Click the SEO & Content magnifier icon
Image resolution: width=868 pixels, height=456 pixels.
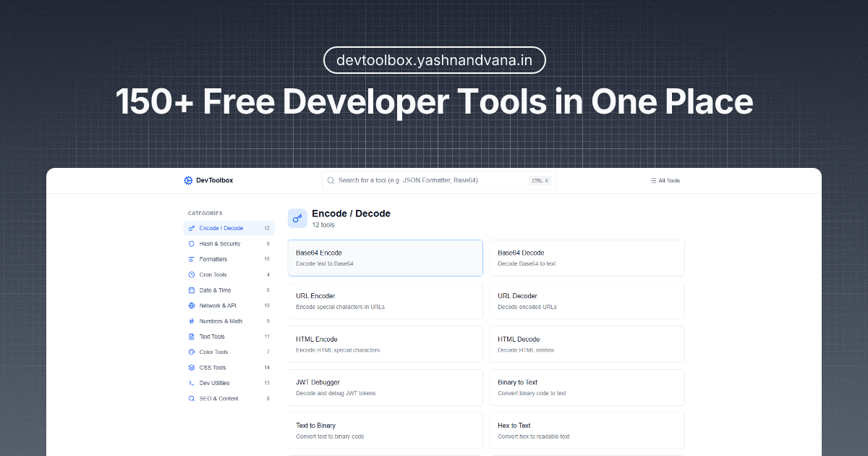pos(192,398)
